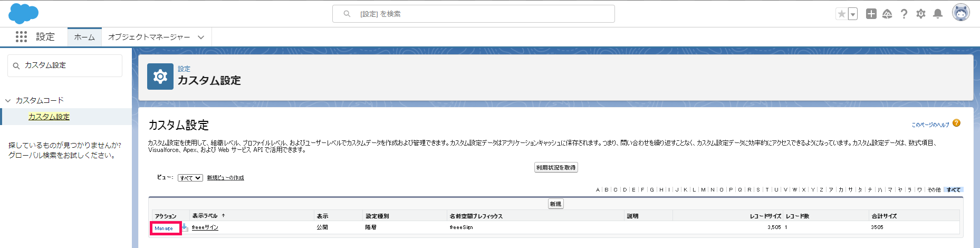Click the favorites star icon
This screenshot has height=248, width=980.
pyautogui.click(x=841, y=14)
